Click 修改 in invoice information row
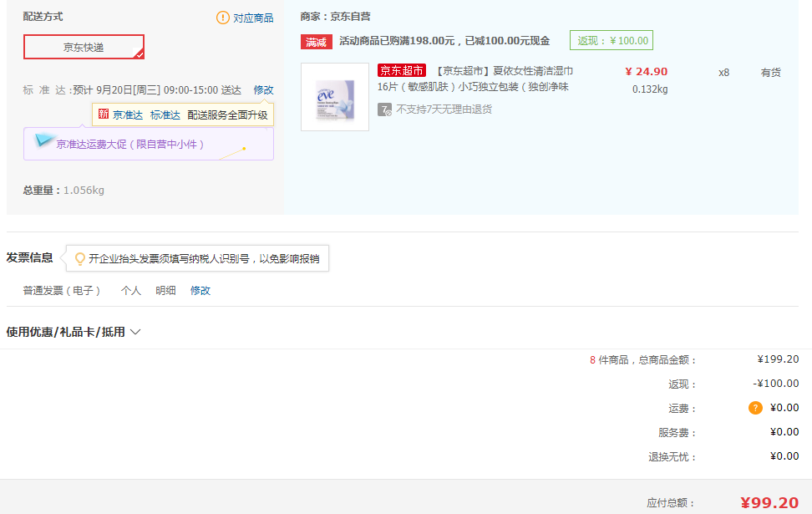The image size is (812, 514). pos(200,291)
